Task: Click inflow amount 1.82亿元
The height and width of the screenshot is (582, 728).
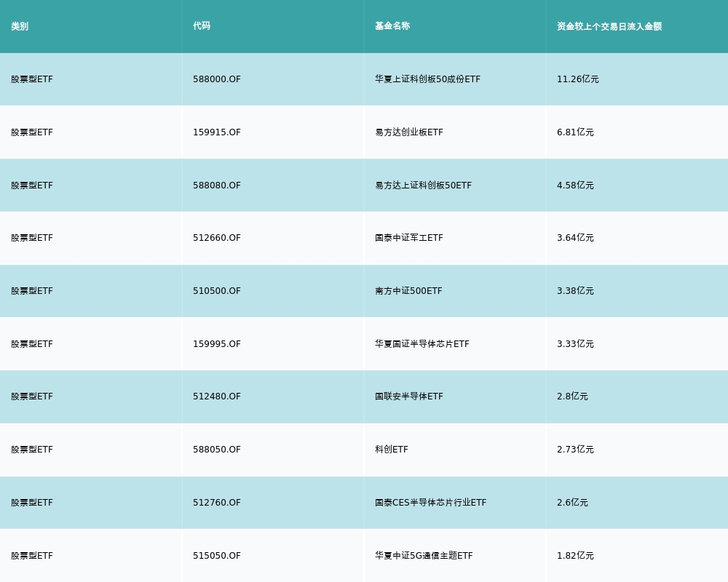Action: (575, 556)
